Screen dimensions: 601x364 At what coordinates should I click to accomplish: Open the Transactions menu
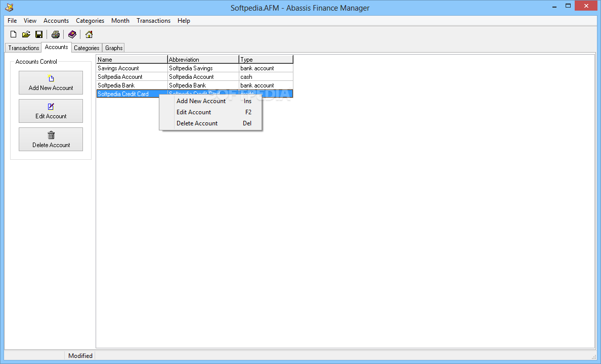[153, 21]
